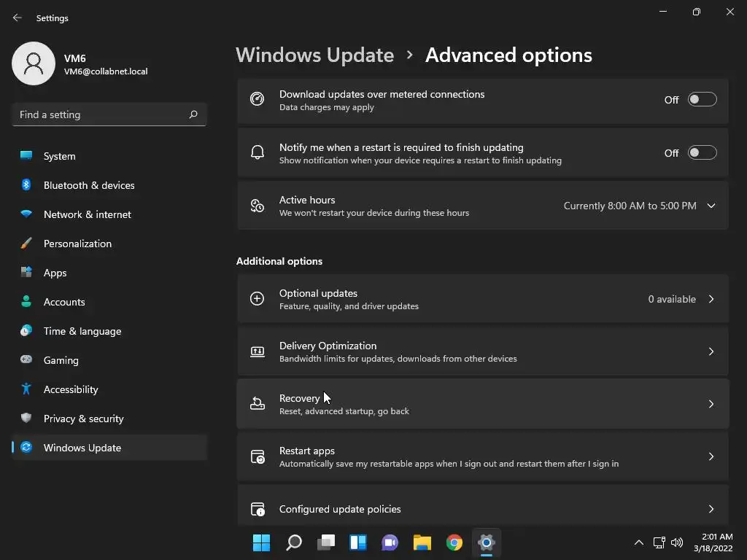Click Settings gear icon on taskbar
The width and height of the screenshot is (747, 560).
click(487, 542)
